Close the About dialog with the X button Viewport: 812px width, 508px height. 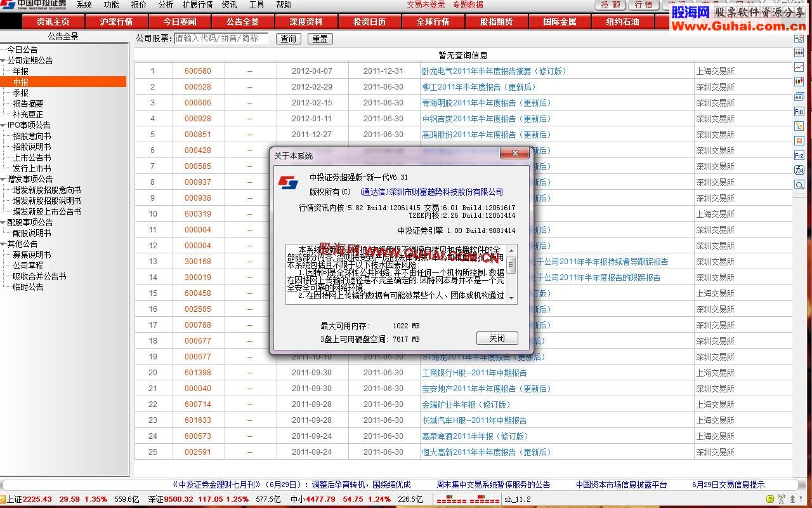pos(515,154)
